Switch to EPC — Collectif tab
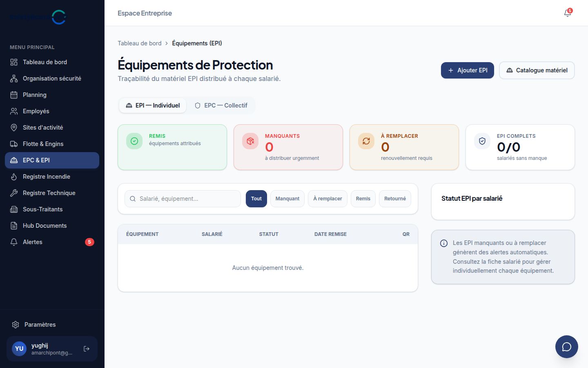 click(221, 105)
